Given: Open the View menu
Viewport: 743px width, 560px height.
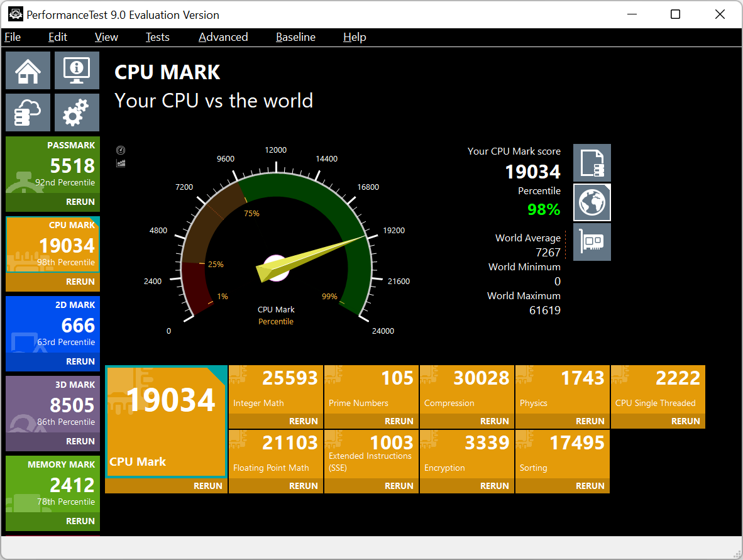Looking at the screenshot, I should pos(106,37).
